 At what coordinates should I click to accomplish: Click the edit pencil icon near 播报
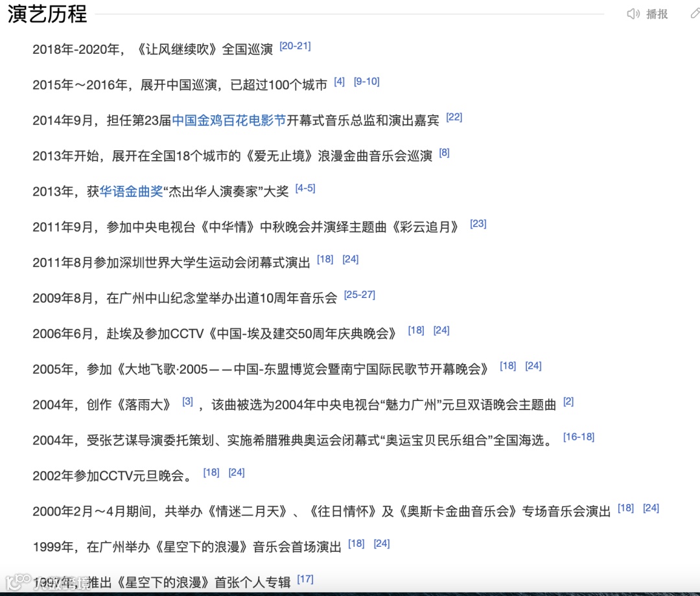click(695, 14)
